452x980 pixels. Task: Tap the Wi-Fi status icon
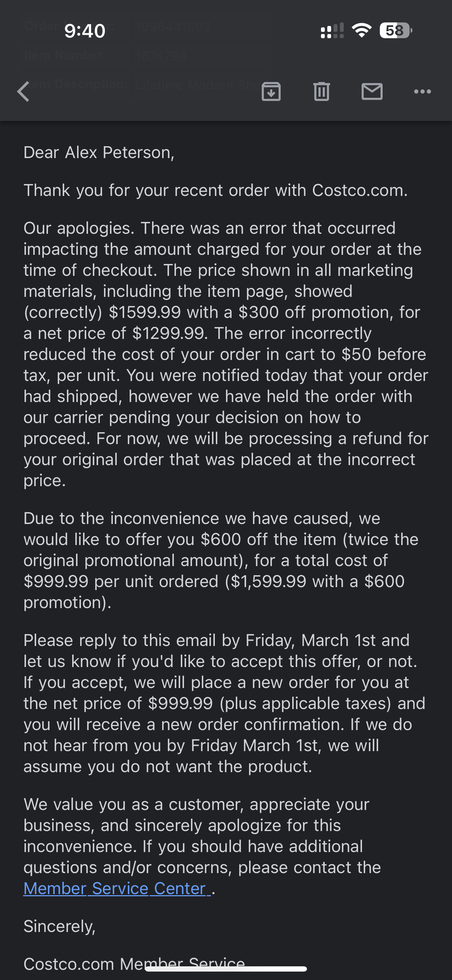[362, 30]
